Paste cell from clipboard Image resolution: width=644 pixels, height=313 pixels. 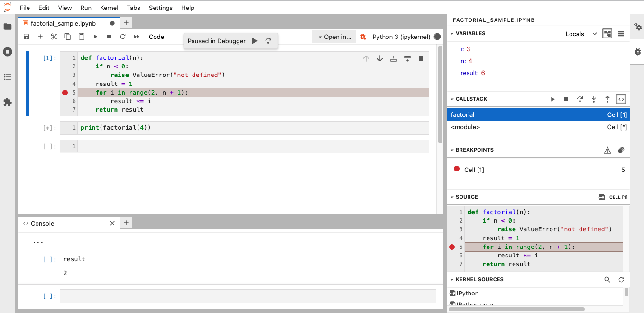(82, 37)
